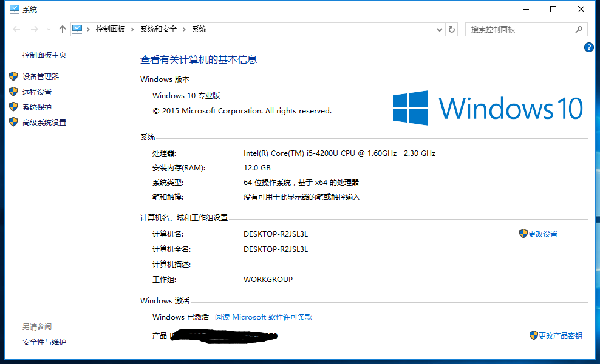Click 更改产品密钥 link

(x=561, y=335)
